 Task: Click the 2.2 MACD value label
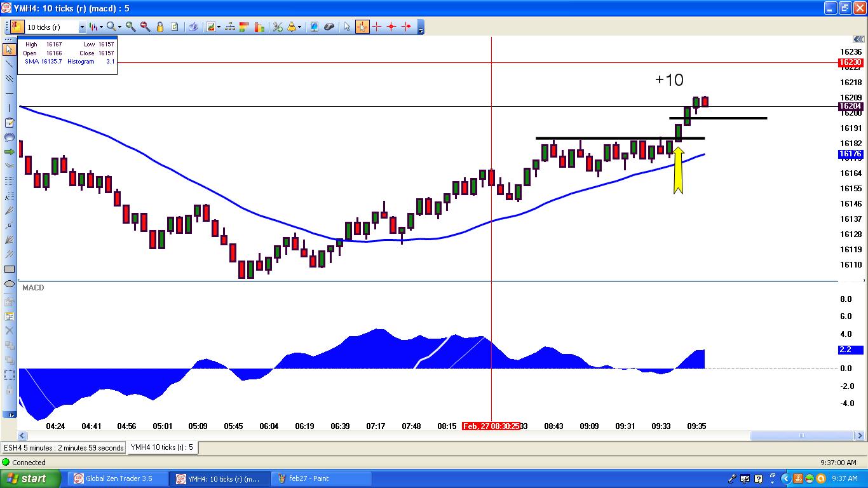tap(850, 349)
